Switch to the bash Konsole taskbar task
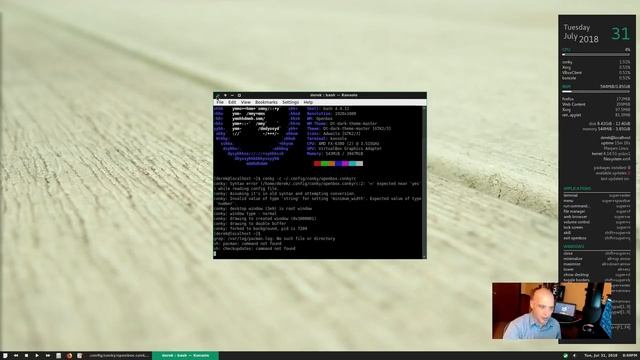Viewport: 640px width, 360px height. (185, 356)
